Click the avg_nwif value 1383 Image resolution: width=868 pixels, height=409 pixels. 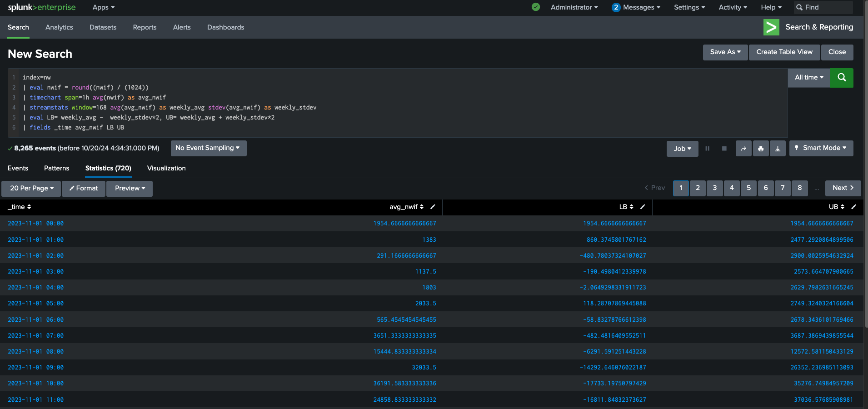[429, 239]
